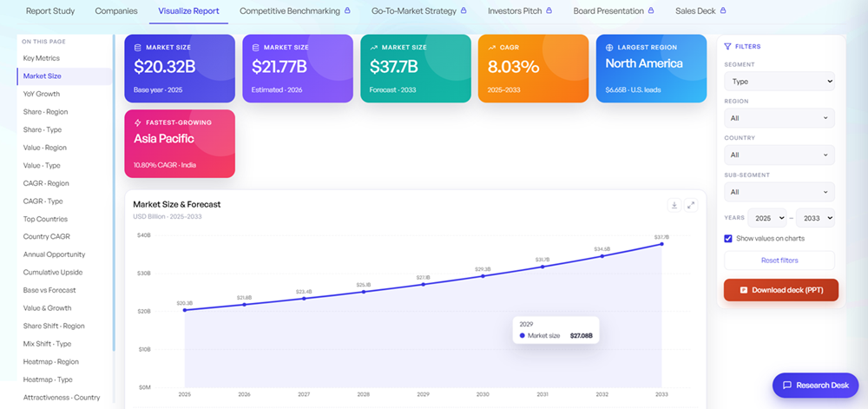Open the end year dropdown 2033
Screen dimensions: 868x409
(815, 218)
